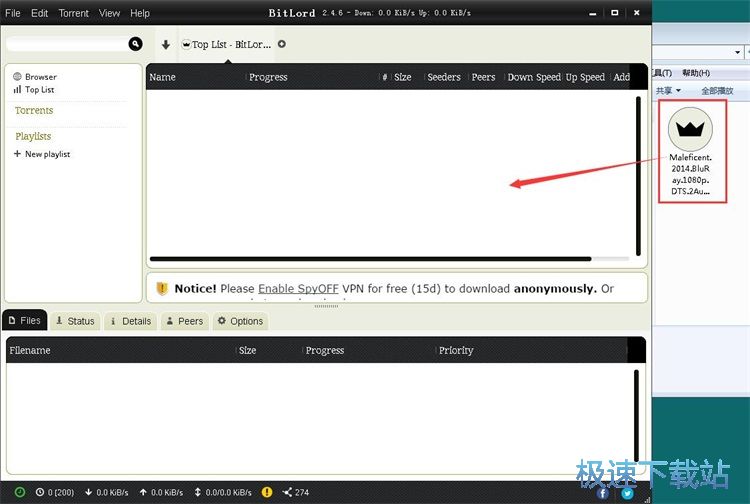Click the search magnifier button

135,44
